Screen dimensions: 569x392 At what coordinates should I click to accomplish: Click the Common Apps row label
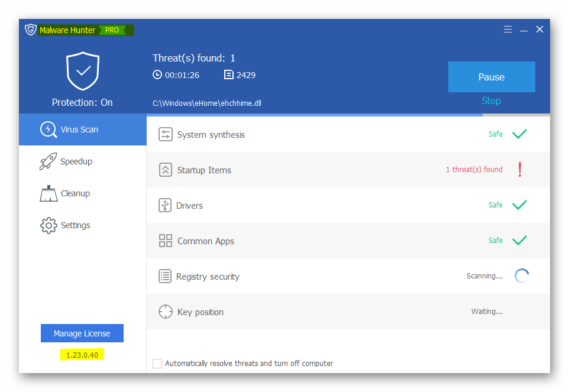click(x=205, y=241)
